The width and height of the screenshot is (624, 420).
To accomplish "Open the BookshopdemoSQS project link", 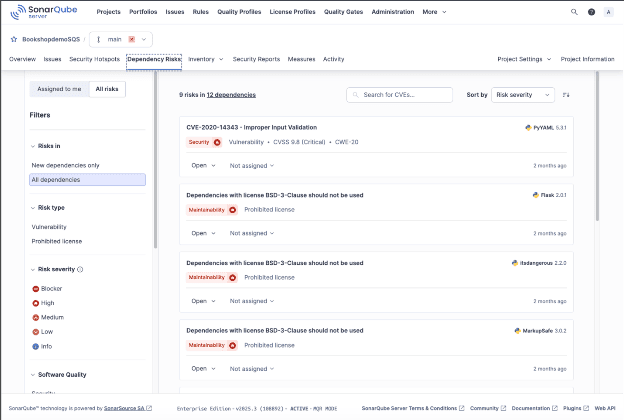I will 51,39.
